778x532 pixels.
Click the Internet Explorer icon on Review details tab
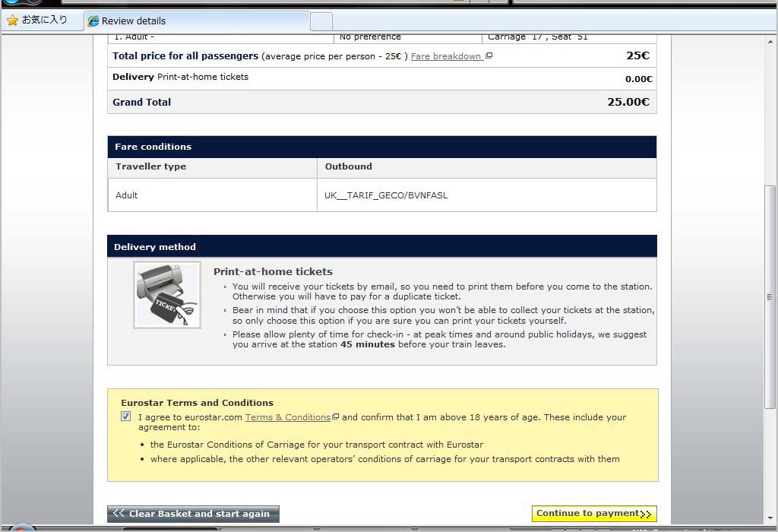93,21
